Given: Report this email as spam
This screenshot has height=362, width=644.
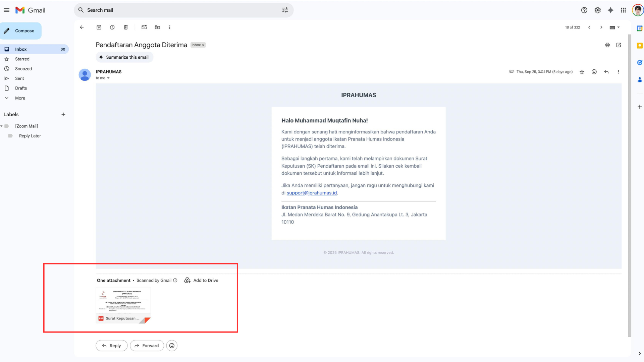Looking at the screenshot, I should click(112, 27).
